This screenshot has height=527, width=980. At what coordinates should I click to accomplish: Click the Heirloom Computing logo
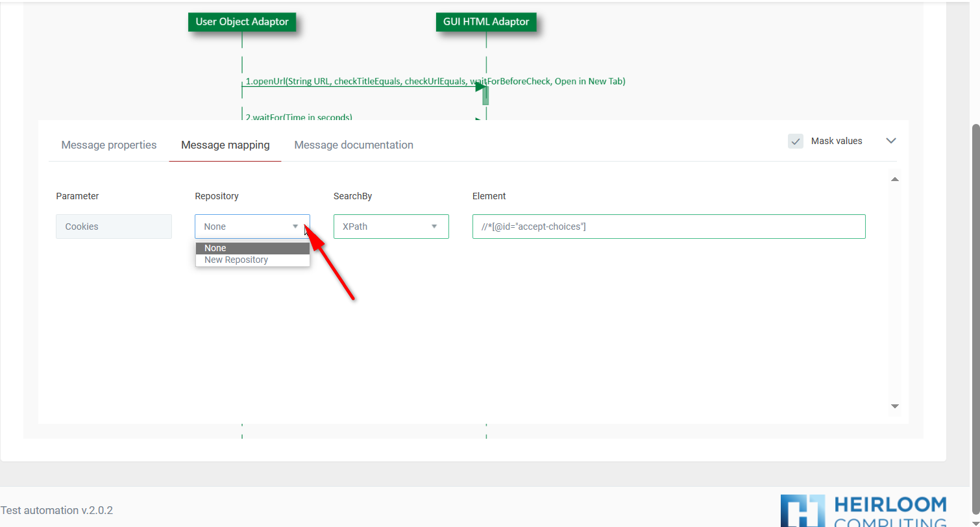click(x=863, y=509)
